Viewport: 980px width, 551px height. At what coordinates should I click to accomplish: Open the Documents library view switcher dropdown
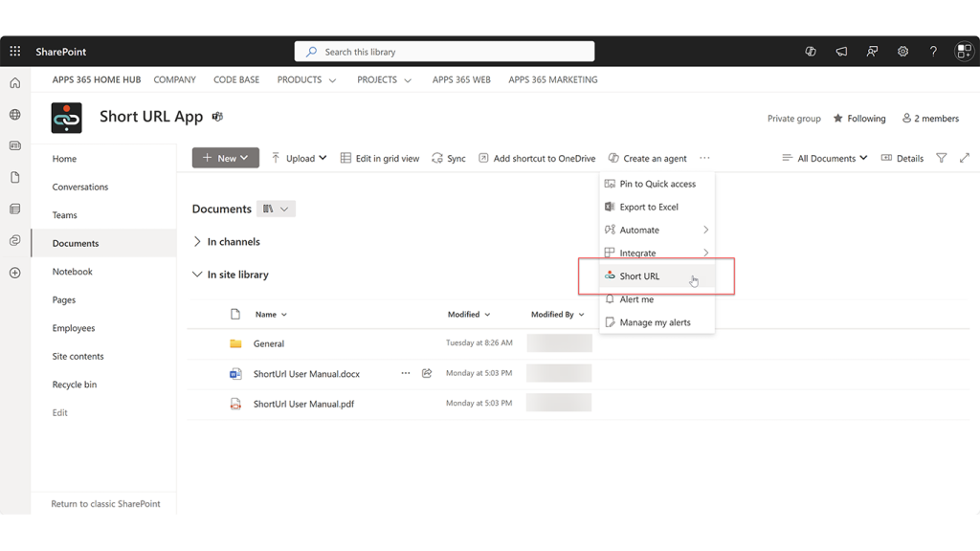point(276,209)
